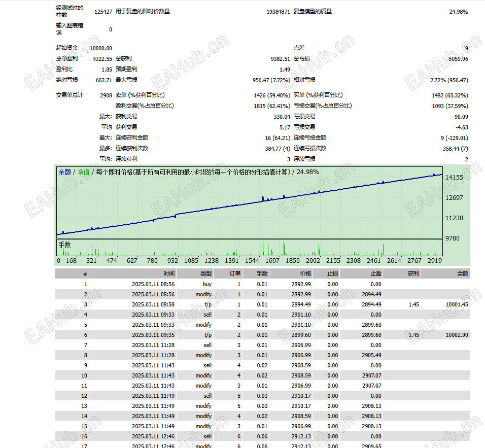Screen dimensions: 485x448
Task: Click the 订单 column header
Action: click(x=235, y=273)
